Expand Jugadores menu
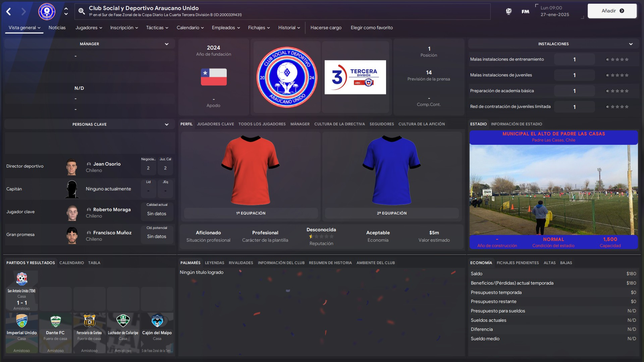Image resolution: width=644 pixels, height=362 pixels. pyautogui.click(x=89, y=27)
